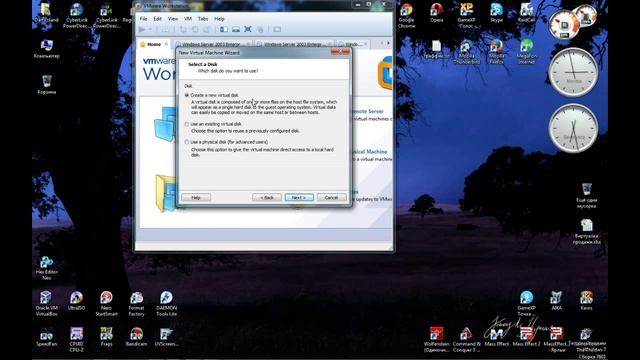Image resolution: width=640 pixels, height=360 pixels.
Task: Switch to the Home tab
Action: [x=153, y=44]
